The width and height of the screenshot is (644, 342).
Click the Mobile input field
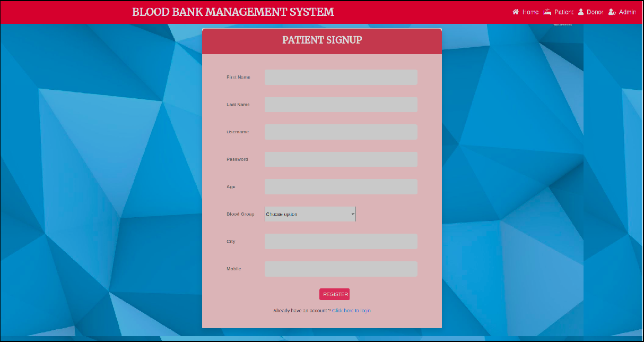(341, 269)
